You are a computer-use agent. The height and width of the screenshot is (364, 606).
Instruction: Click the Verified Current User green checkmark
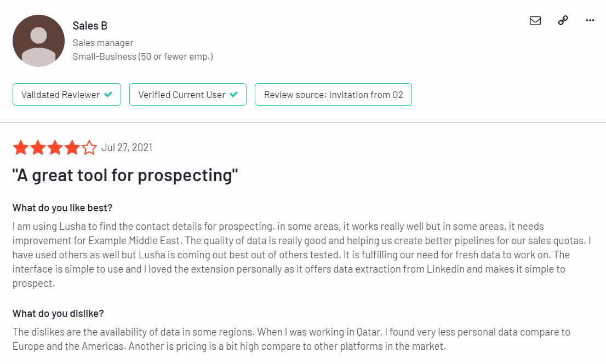point(233,94)
